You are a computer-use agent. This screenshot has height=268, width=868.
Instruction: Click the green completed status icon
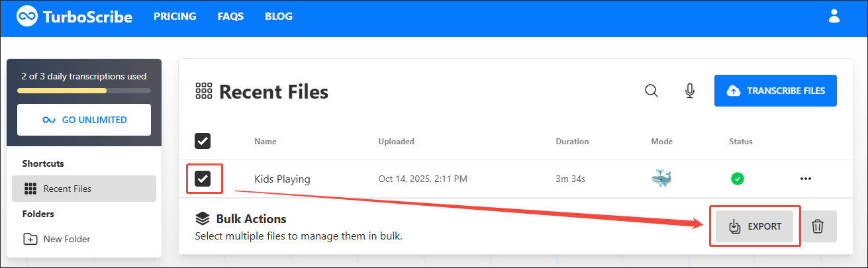pyautogui.click(x=737, y=178)
